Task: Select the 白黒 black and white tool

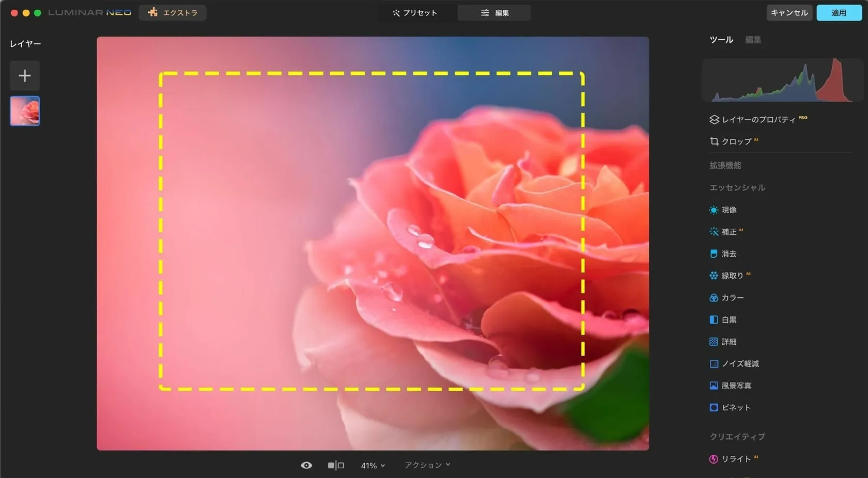Action: click(729, 320)
